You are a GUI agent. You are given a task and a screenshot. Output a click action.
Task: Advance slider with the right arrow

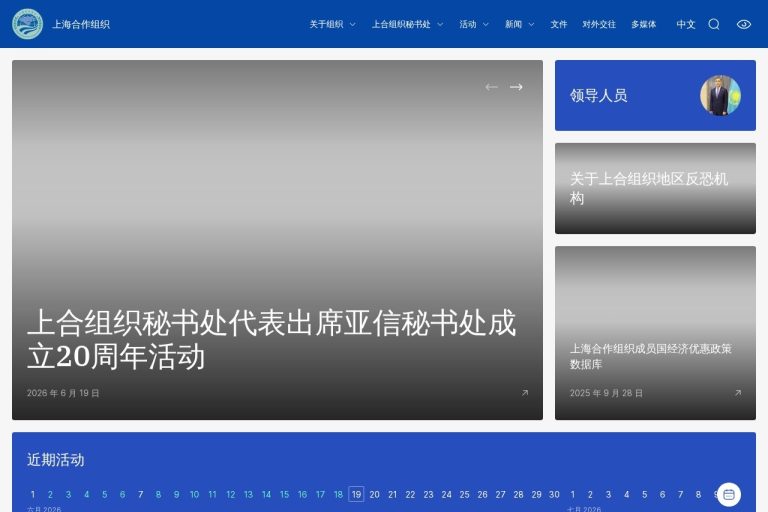516,87
